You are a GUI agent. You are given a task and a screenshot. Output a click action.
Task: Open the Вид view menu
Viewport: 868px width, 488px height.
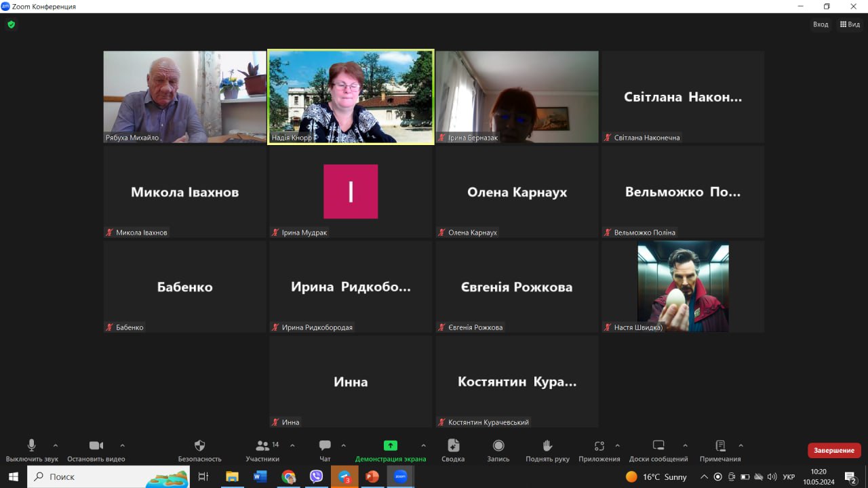point(850,24)
